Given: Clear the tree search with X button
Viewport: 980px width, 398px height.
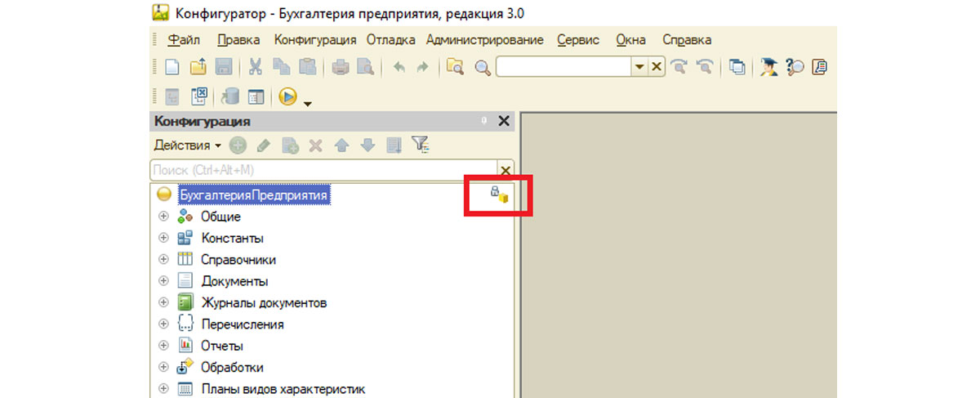Looking at the screenshot, I should 506,170.
